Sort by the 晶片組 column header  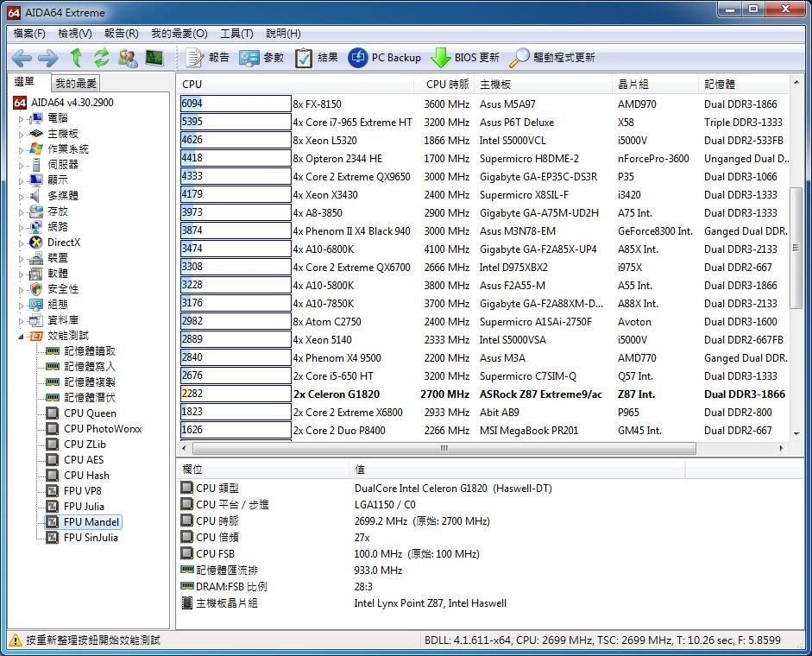656,84
